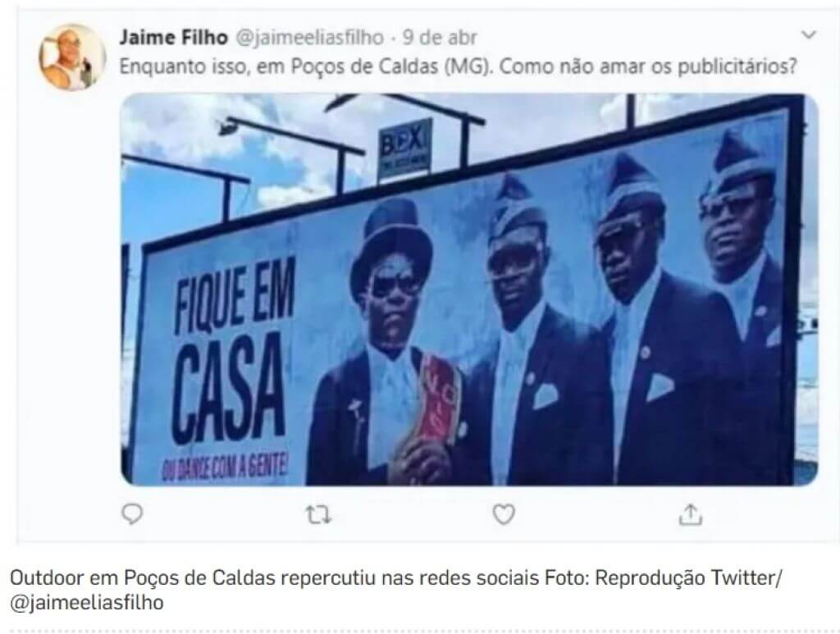Open the billboard photo in the tweet
The image size is (840, 634).
tap(469, 290)
